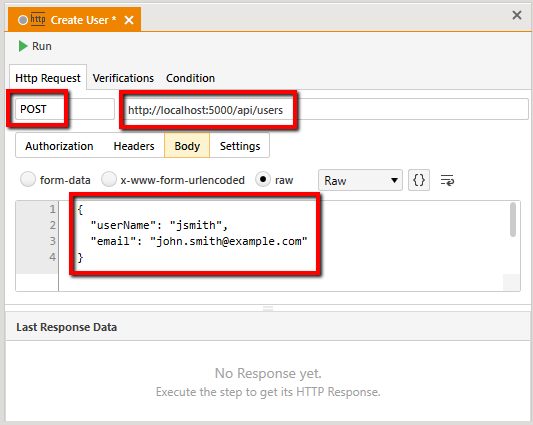Image resolution: width=533 pixels, height=425 pixels.
Task: Click the body editor vertical scrollbar
Action: point(513,220)
